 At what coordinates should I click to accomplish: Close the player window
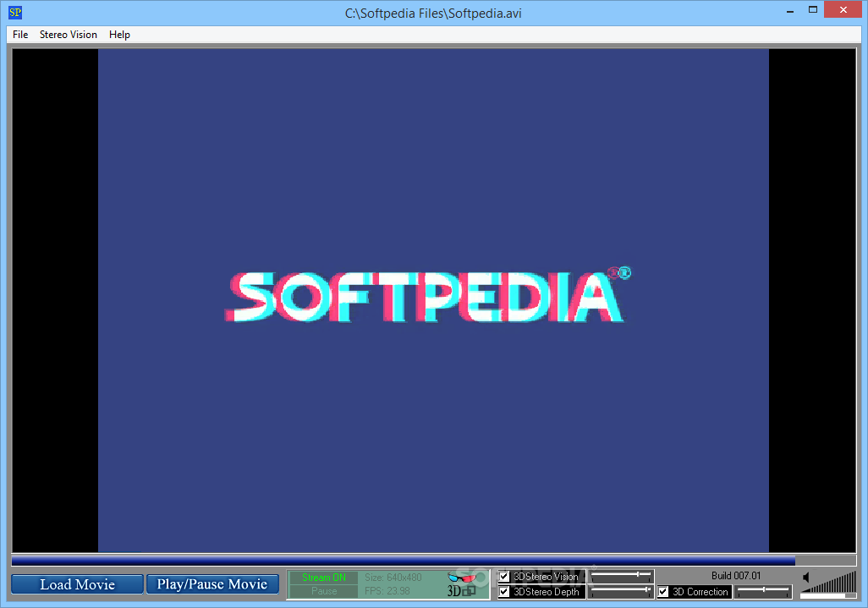843,10
